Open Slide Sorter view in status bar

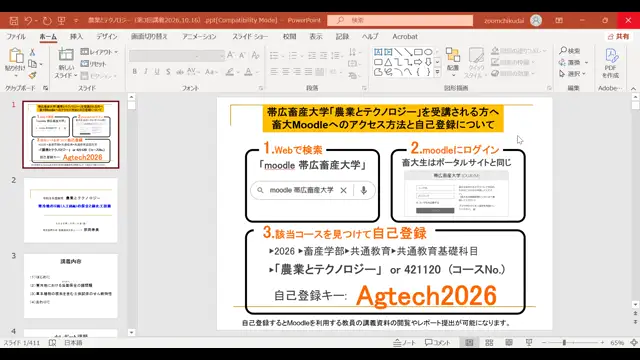tap(489, 343)
